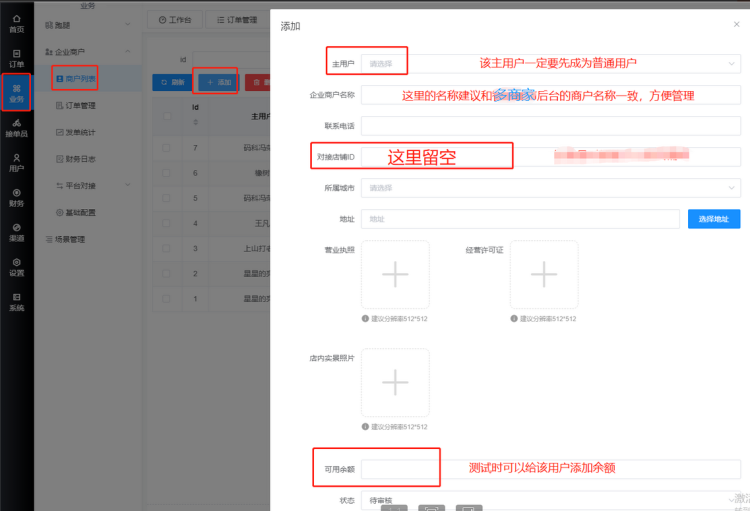The height and width of the screenshot is (511, 750).
Task: Open the 主用户 dropdown selector
Action: coord(551,64)
